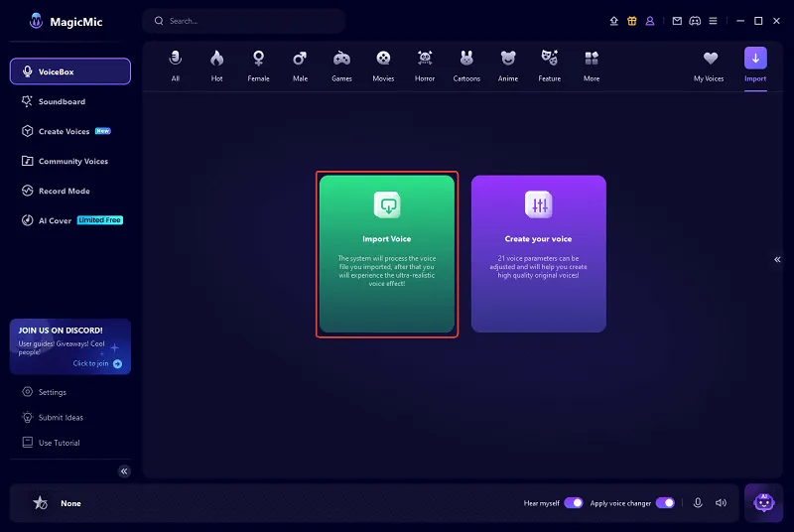Click the Import Voice card
This screenshot has width=794, height=532.
click(387, 254)
